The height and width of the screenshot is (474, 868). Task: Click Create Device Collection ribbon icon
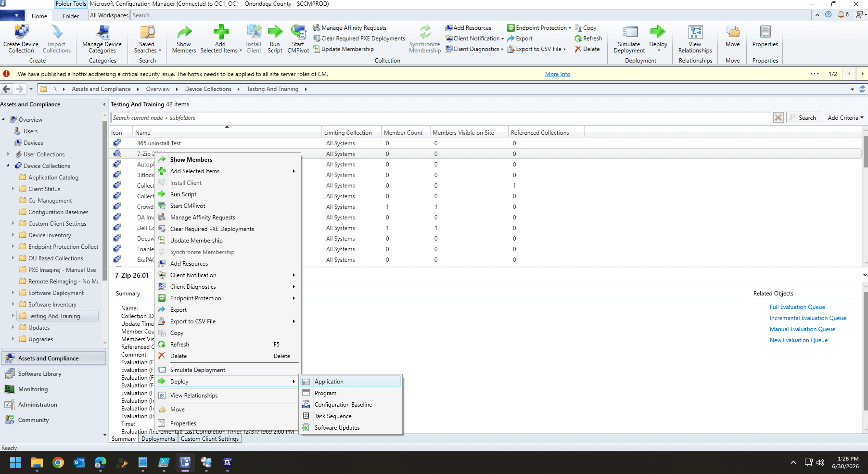[21, 38]
